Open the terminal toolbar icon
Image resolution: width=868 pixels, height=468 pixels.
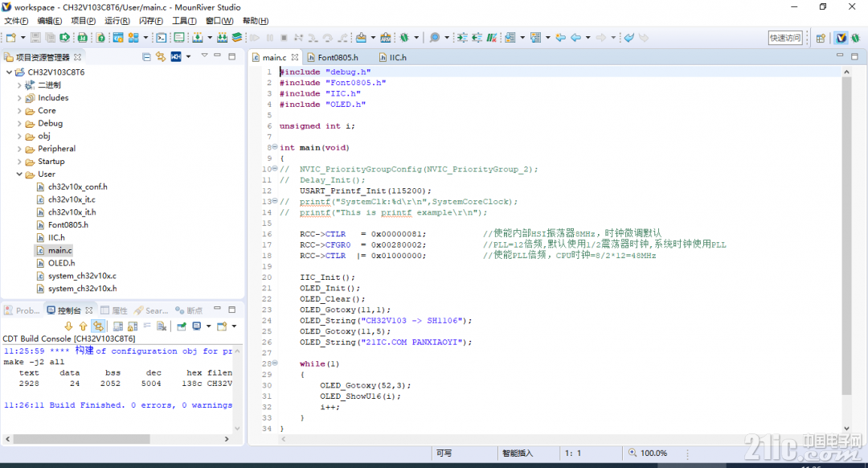(x=161, y=38)
